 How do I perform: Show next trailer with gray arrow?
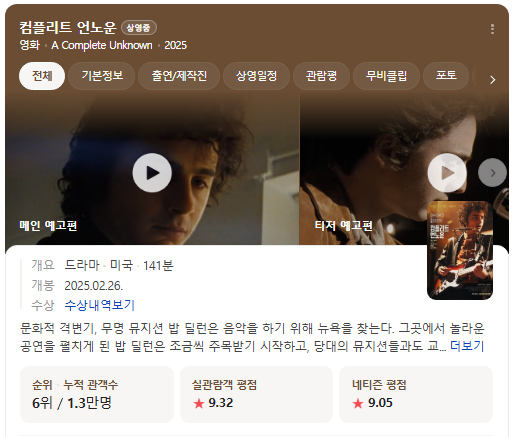point(492,173)
